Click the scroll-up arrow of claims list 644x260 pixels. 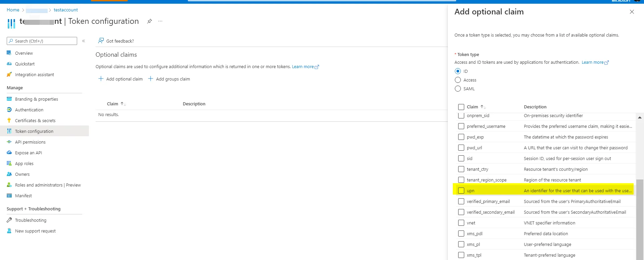click(x=640, y=117)
